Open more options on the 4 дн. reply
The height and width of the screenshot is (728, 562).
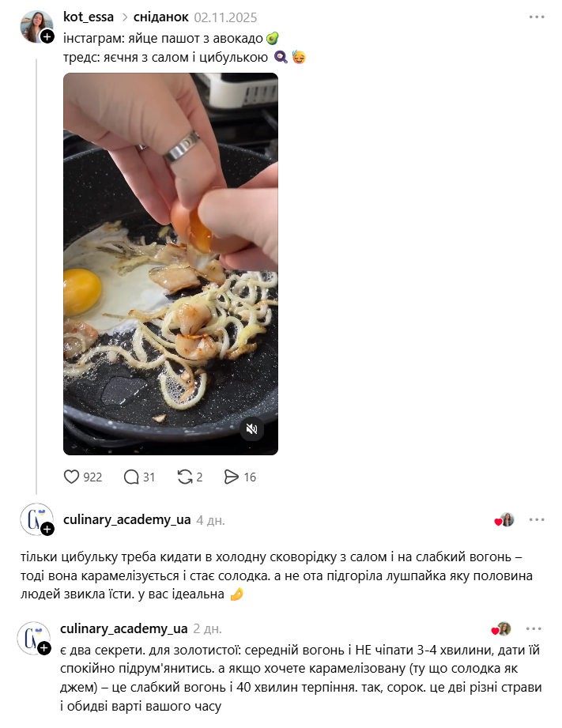(x=537, y=519)
